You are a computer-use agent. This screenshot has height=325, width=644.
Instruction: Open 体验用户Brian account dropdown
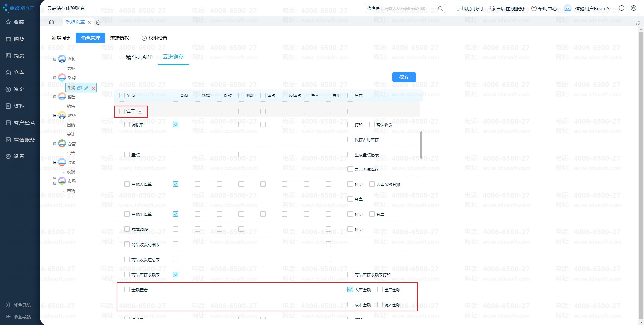pos(593,9)
